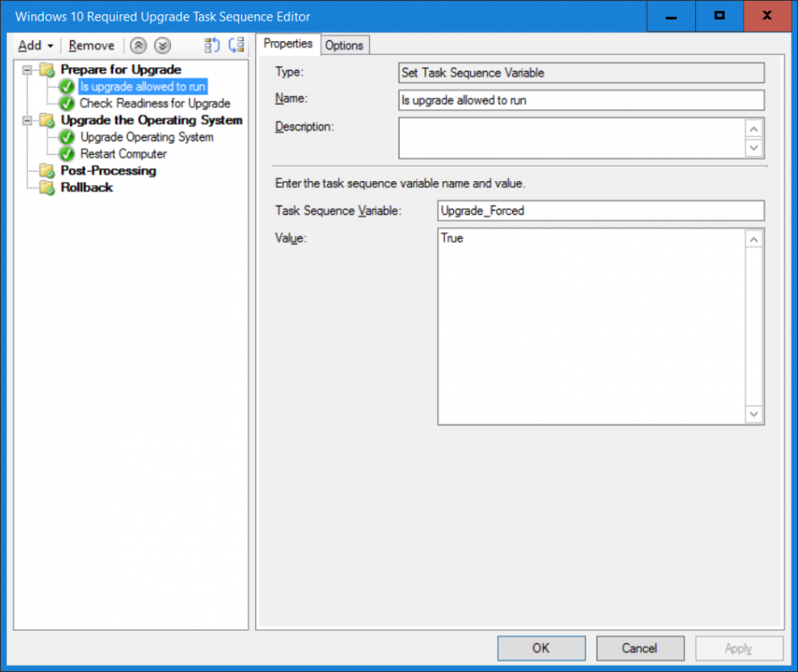Select the Restart Computer step

click(124, 154)
